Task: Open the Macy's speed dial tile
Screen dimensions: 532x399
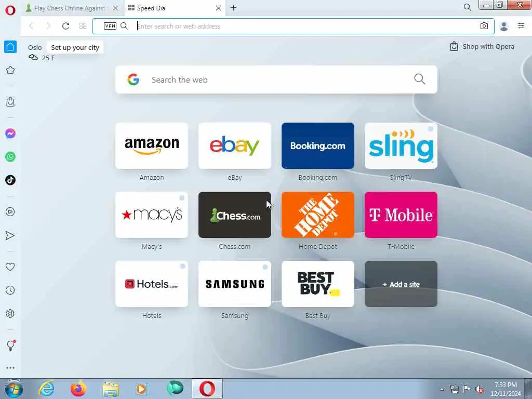Action: [x=152, y=215]
